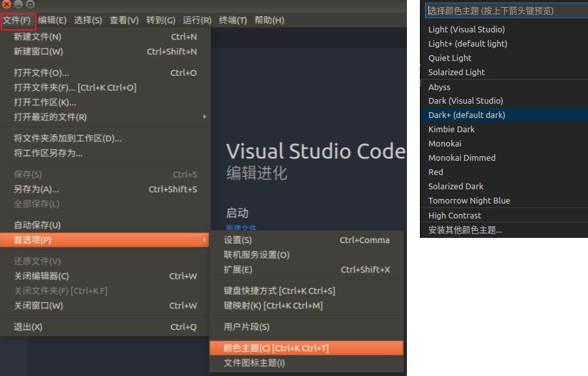The image size is (588, 376).
Task: Close the window with the red button
Action: coord(6,4)
